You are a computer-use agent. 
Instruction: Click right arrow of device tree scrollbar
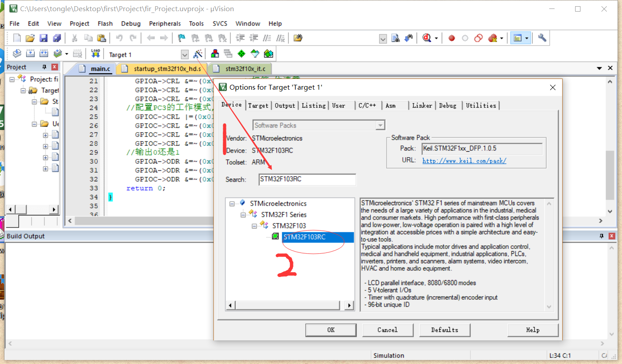coord(350,306)
